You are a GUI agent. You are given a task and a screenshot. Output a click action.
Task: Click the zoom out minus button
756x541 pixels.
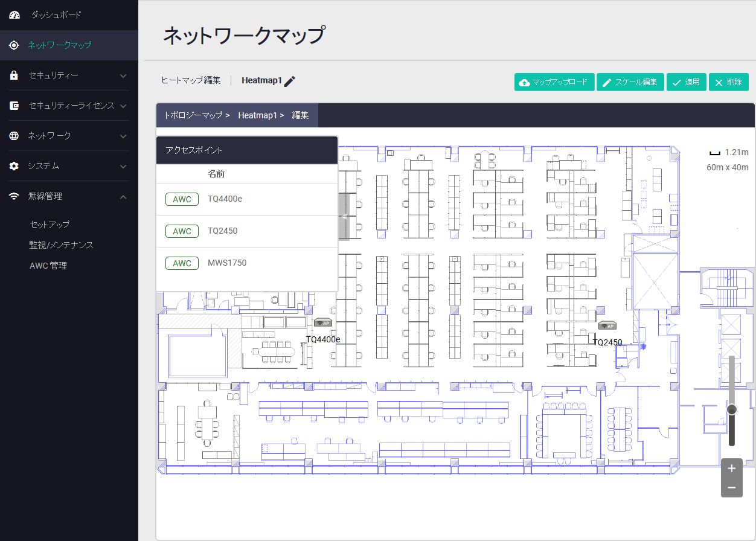[731, 487]
